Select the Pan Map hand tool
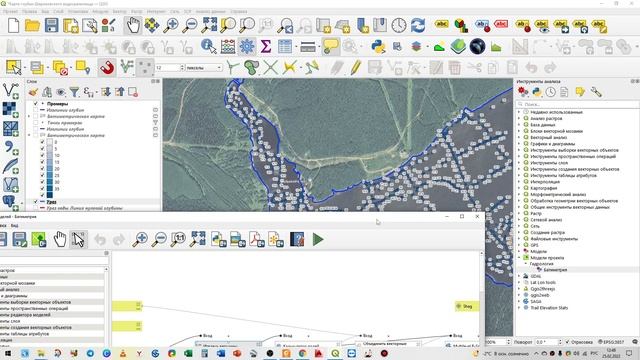Viewport: 640px width, 360px height. tap(133, 25)
